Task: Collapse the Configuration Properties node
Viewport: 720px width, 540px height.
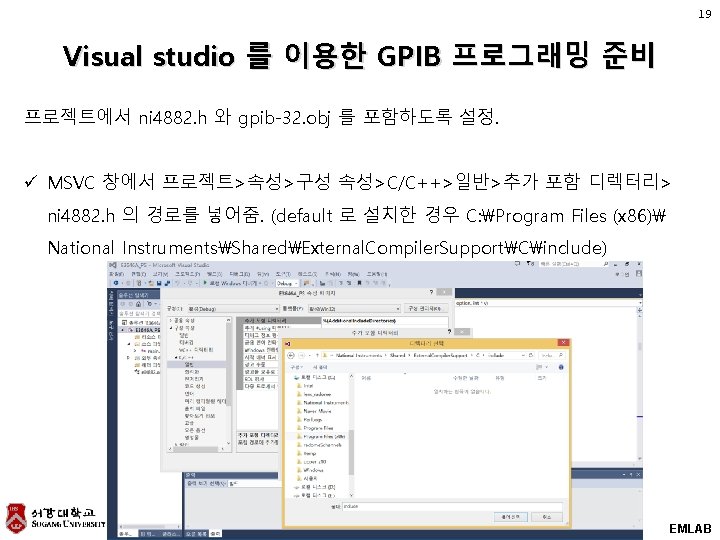Action: pyautogui.click(x=171, y=328)
